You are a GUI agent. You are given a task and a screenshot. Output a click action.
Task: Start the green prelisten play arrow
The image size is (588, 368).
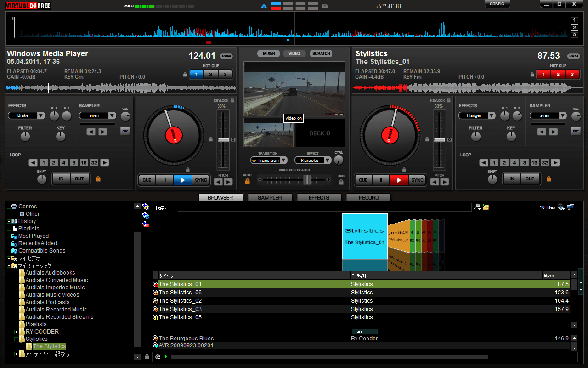166,356
